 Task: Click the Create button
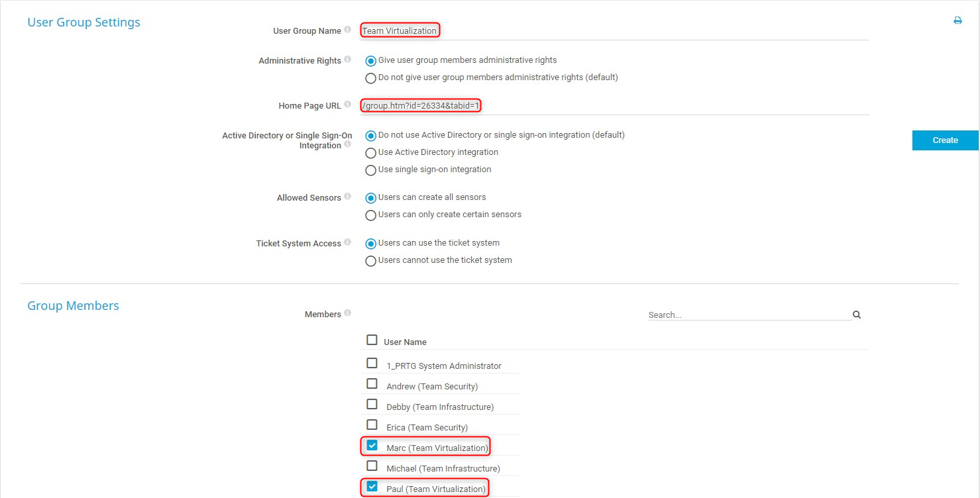[945, 140]
